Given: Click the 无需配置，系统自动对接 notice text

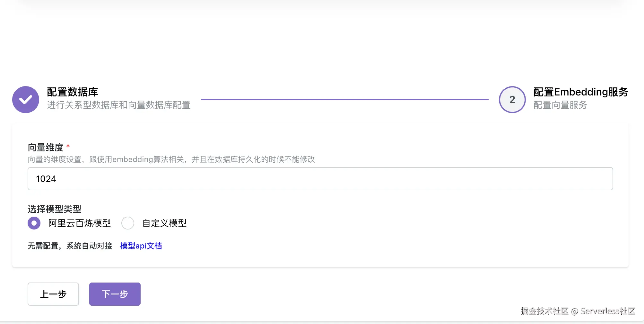Looking at the screenshot, I should pyautogui.click(x=70, y=246).
